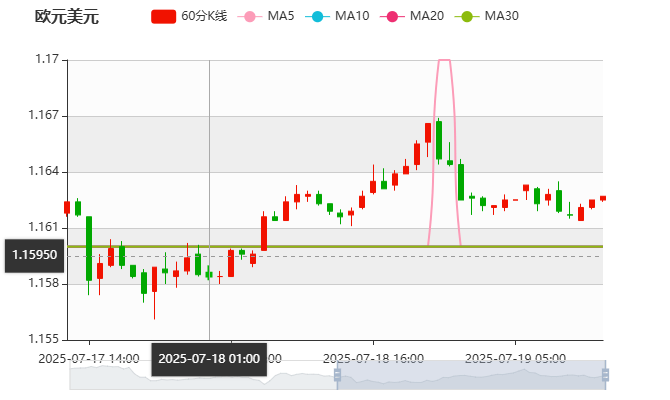Click the 1.15950 crosshair price label
This screenshot has width=670, height=400.
(x=34, y=256)
